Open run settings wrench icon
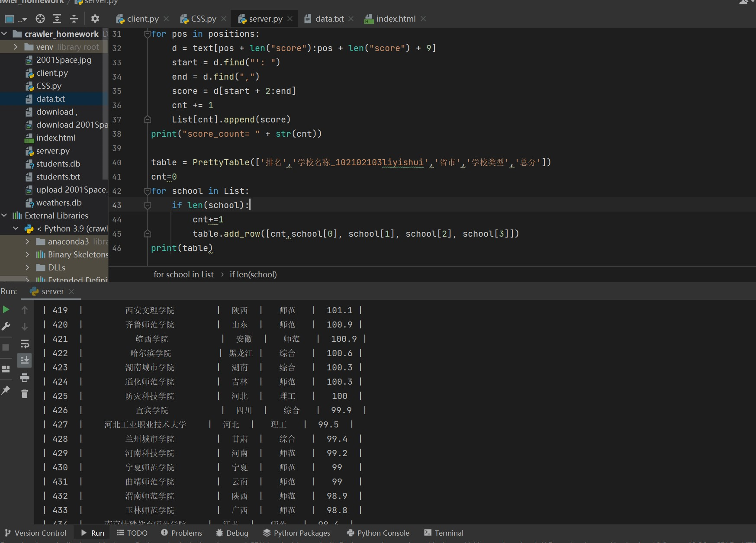Screen dimensions: 756x543 tap(6, 326)
